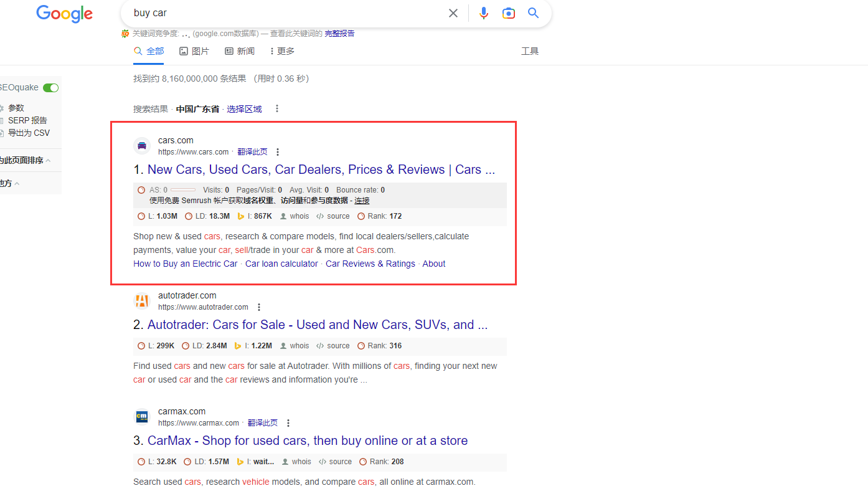Click source for carmax.com result
The height and width of the screenshot is (491, 868).
tap(335, 462)
